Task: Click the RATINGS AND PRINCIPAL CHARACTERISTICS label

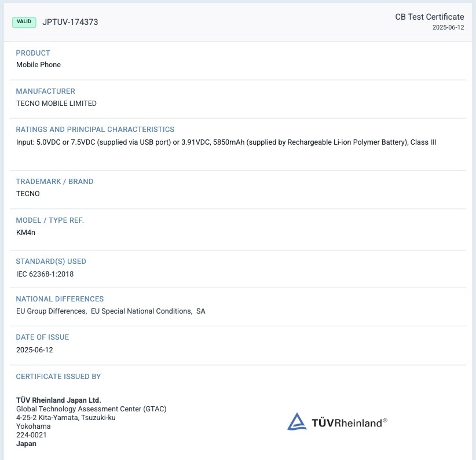Action: point(95,130)
